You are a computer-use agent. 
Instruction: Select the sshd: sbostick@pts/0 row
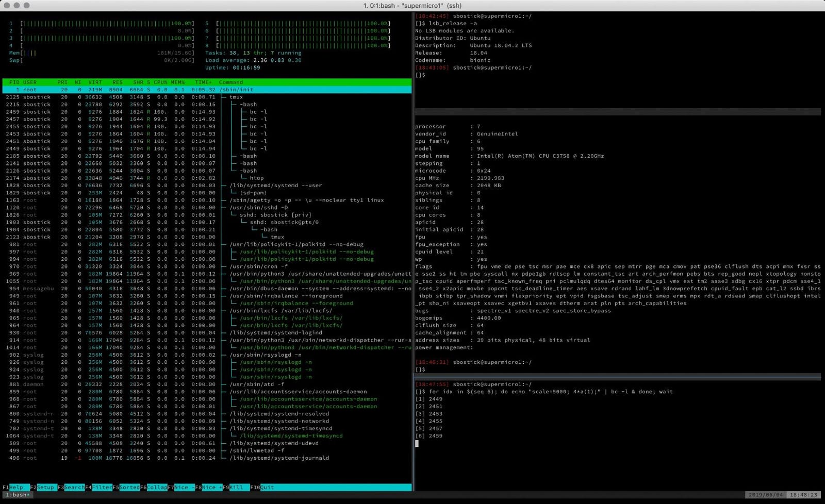point(207,222)
